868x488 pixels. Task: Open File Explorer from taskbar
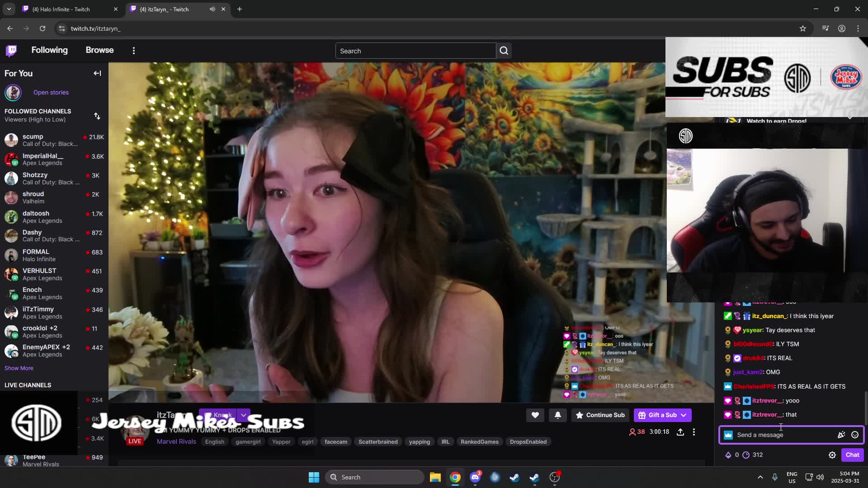435,477
